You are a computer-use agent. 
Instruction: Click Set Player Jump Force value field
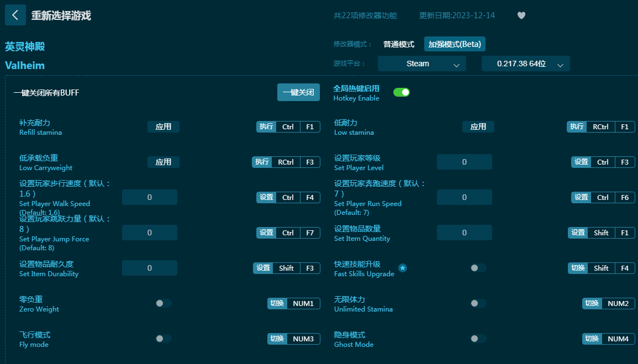[x=149, y=233]
